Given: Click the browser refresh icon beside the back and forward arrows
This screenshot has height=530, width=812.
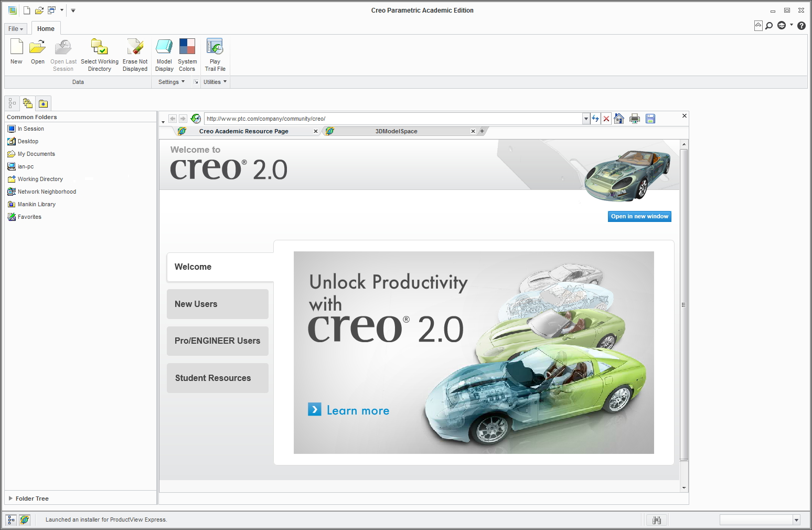Looking at the screenshot, I should click(196, 119).
